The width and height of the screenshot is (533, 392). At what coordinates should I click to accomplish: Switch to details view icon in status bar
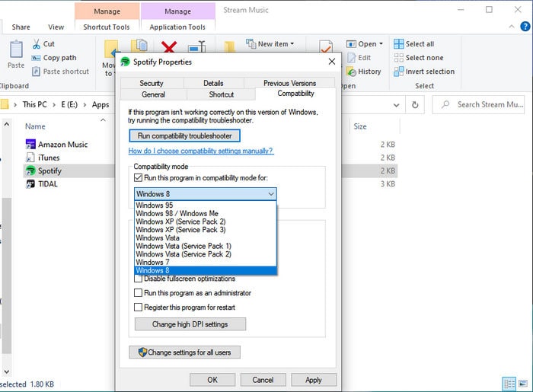pos(509,384)
